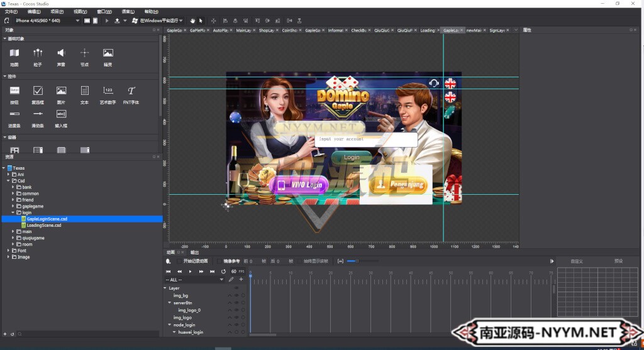Screen dimensions: 644x350
Task: Pick the Sprite (精灵) object icon
Action: [x=108, y=53]
